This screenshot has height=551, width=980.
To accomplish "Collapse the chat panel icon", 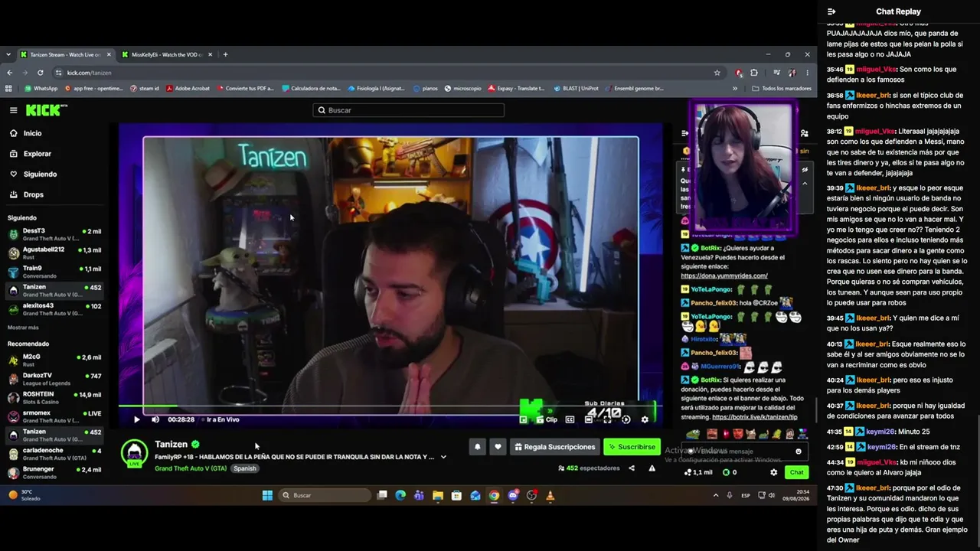I will click(x=685, y=133).
